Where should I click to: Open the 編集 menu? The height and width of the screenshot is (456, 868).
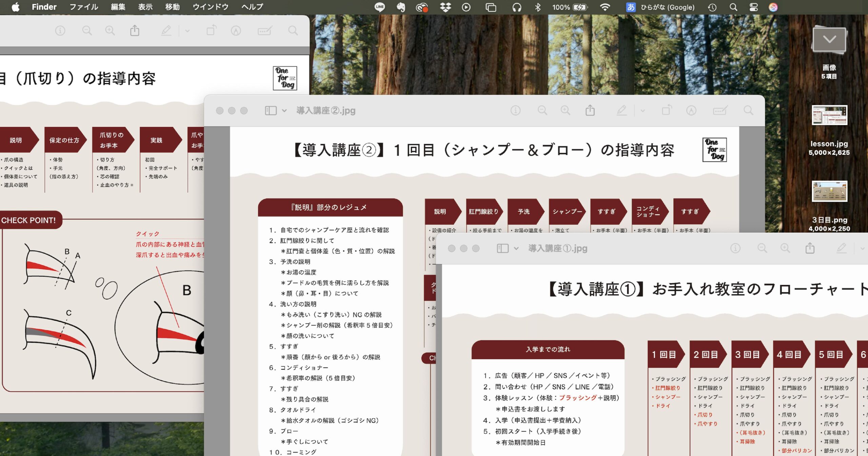118,7
